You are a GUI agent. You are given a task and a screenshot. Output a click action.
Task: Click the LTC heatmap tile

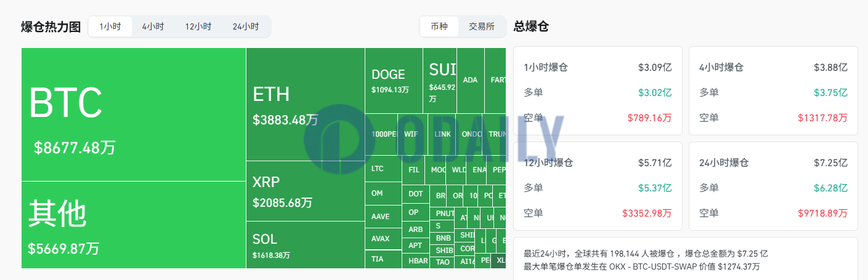383,169
